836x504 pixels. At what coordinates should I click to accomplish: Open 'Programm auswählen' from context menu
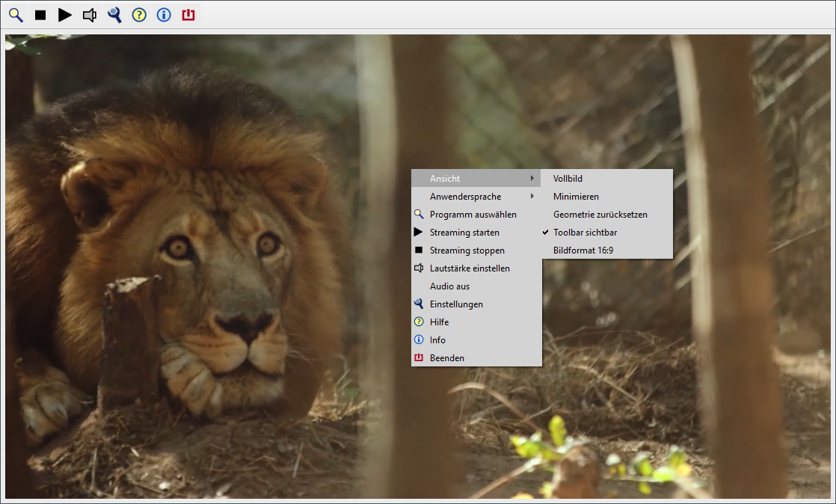(473, 215)
